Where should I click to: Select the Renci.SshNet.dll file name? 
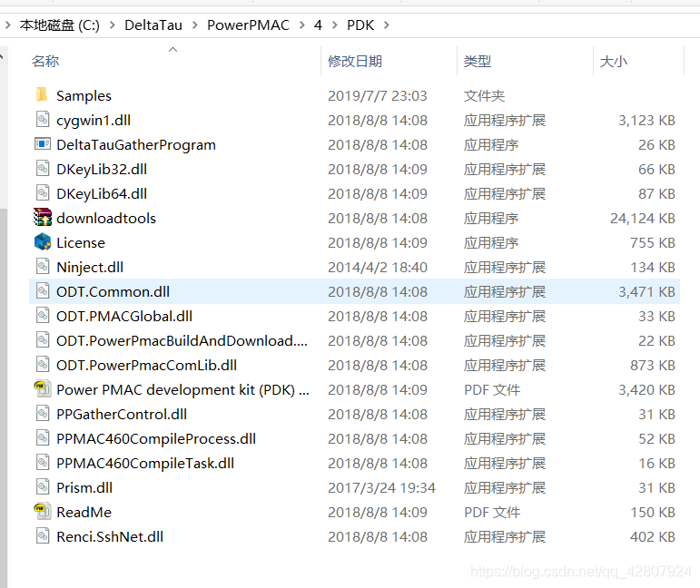pyautogui.click(x=110, y=536)
